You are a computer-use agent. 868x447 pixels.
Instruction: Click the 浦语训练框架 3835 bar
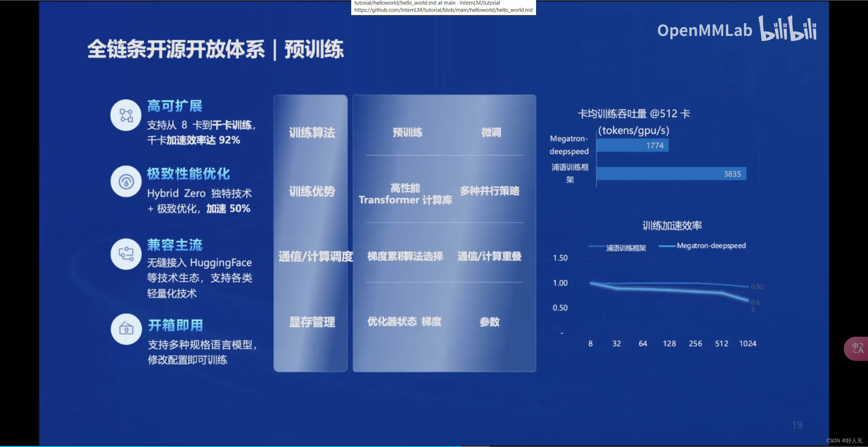click(x=671, y=174)
